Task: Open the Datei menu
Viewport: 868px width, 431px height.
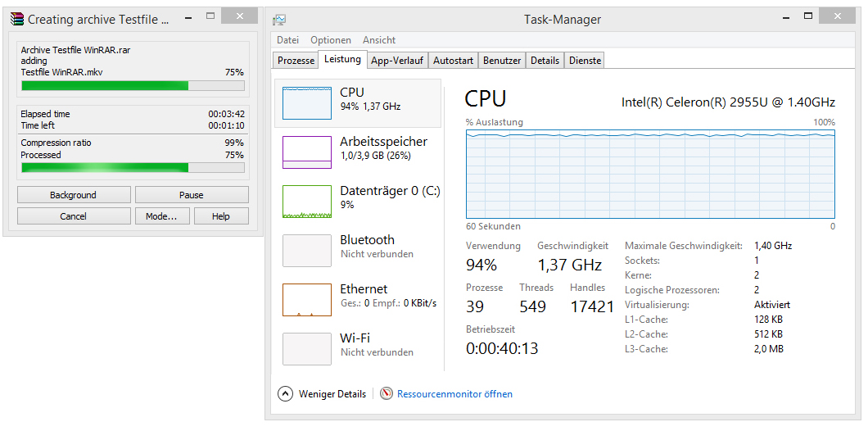Action: [288, 40]
